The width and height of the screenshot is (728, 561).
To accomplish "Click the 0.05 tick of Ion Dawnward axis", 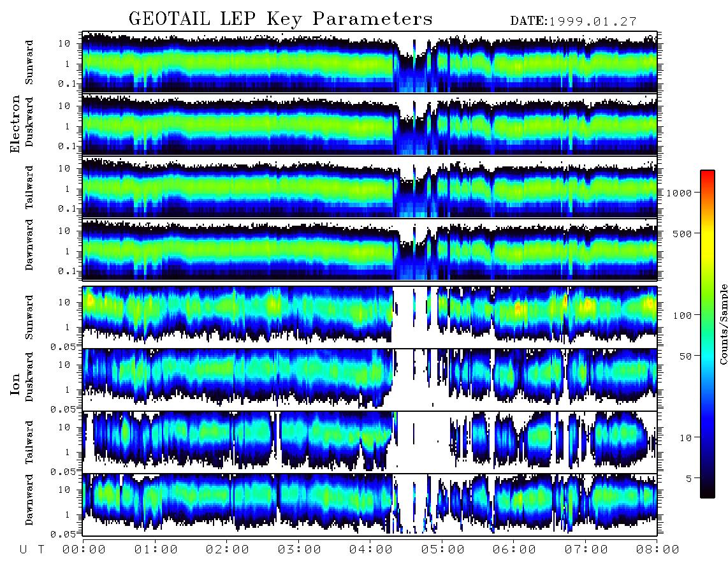I will click(x=62, y=534).
